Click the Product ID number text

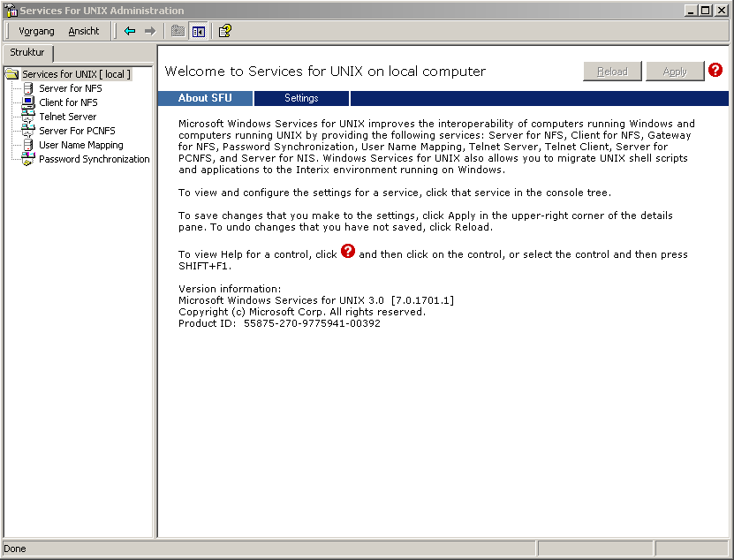click(312, 323)
